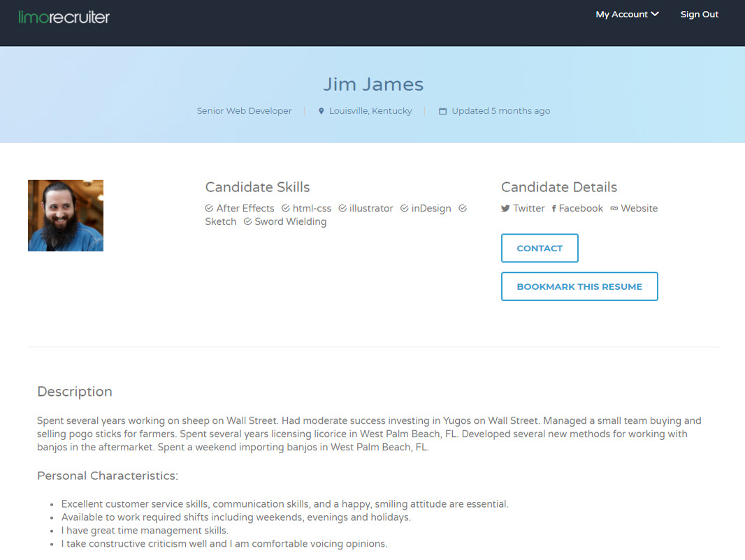Open the candidate's Facebook link

point(581,208)
